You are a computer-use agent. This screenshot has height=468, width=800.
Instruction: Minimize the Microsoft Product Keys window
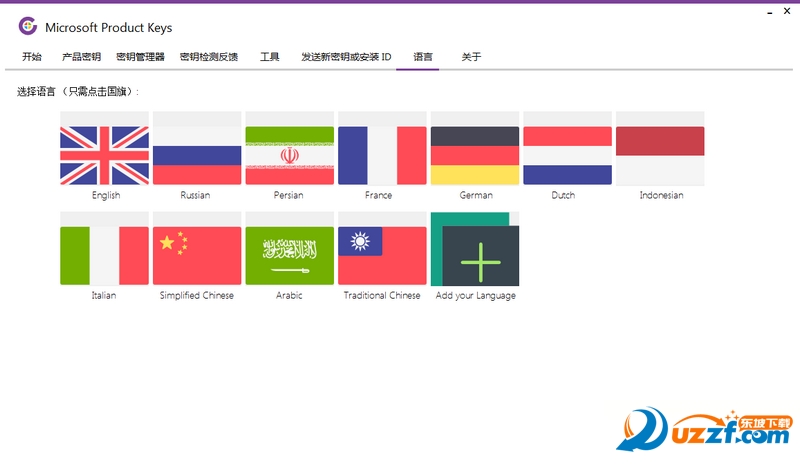pyautogui.click(x=769, y=11)
